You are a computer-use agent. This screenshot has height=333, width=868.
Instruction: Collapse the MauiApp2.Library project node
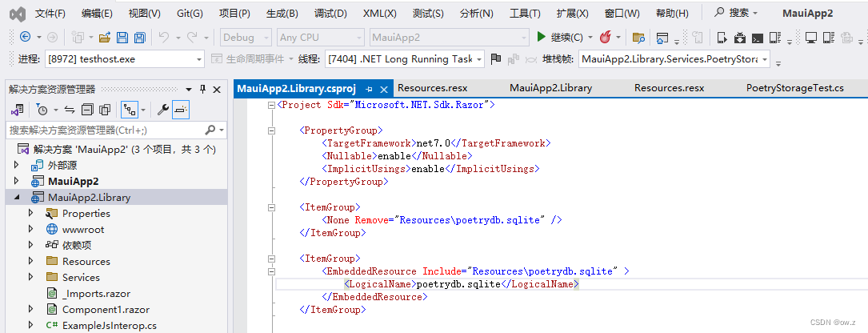16,197
